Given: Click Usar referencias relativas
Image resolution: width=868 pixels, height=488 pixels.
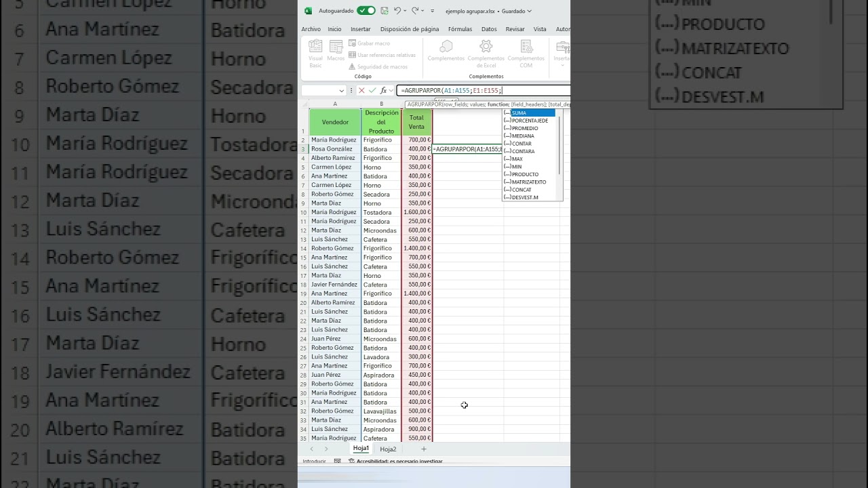Looking at the screenshot, I should pyautogui.click(x=382, y=55).
